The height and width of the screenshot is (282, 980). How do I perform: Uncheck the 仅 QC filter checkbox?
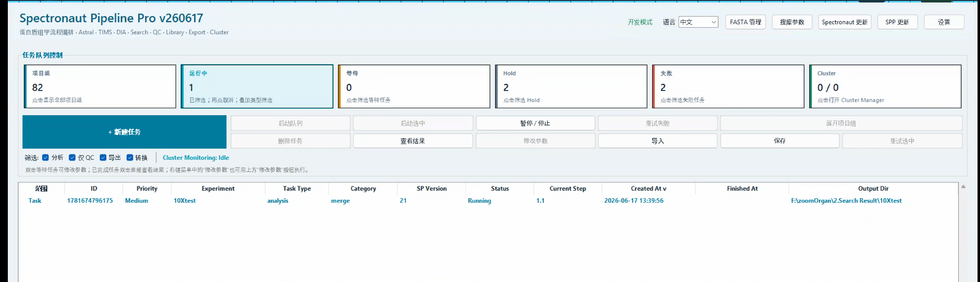[72, 157]
